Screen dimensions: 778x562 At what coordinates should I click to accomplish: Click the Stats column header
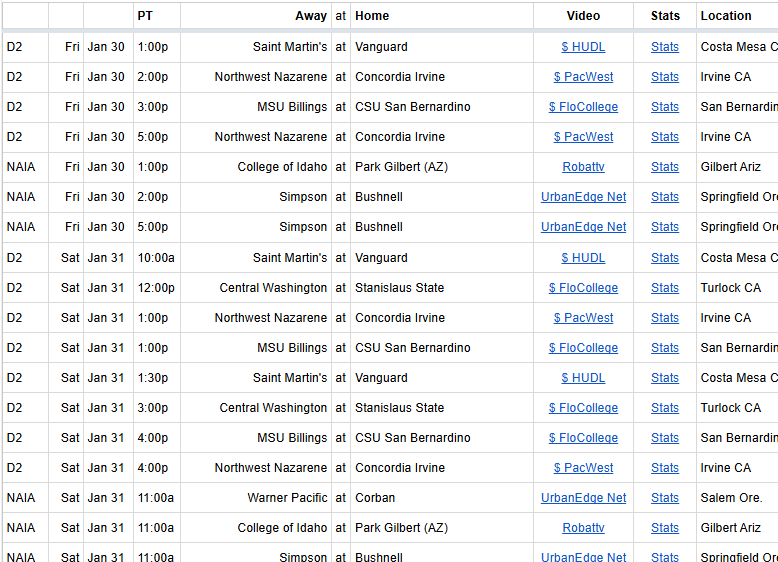click(x=665, y=16)
